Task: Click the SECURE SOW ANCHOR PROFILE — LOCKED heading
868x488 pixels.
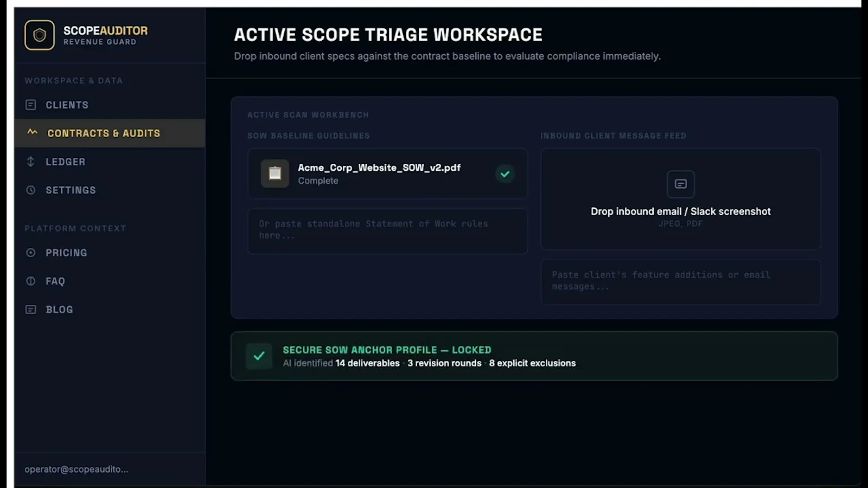Action: click(x=387, y=350)
